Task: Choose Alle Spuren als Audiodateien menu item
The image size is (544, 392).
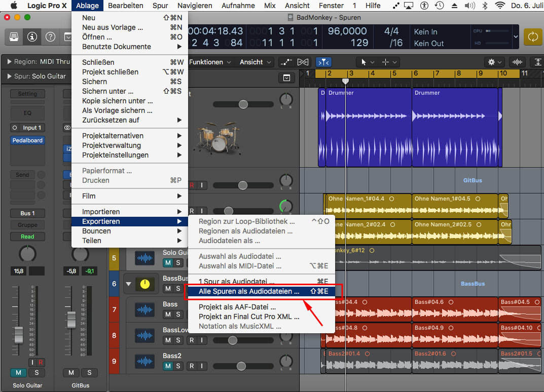Action: tap(261, 292)
